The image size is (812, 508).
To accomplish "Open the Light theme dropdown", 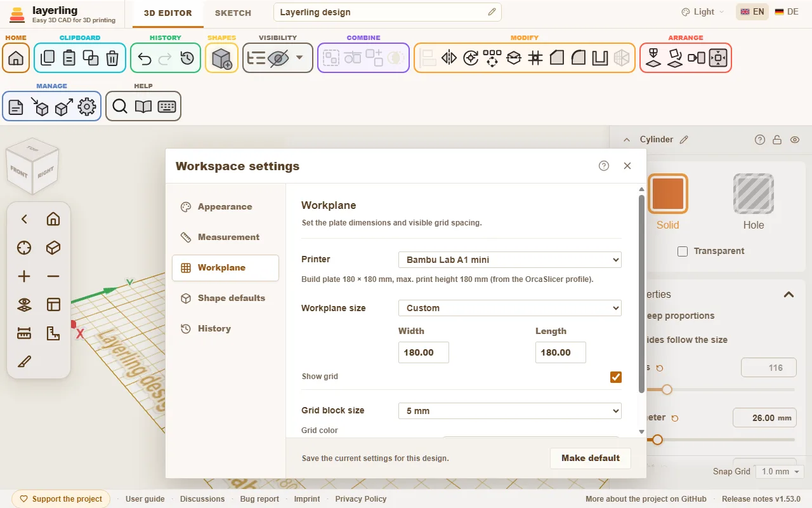I will pos(703,12).
